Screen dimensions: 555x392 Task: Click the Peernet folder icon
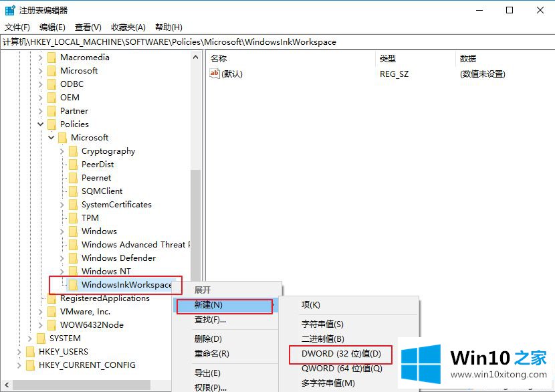tap(73, 178)
